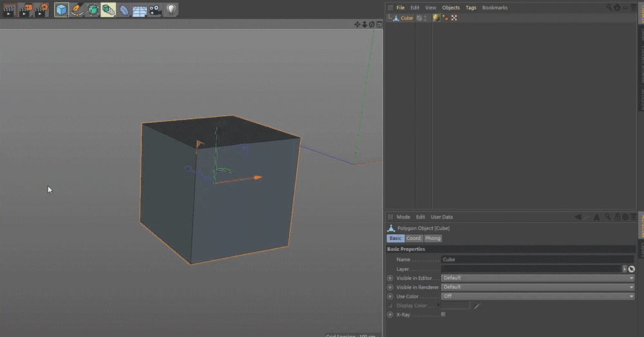Open the Edit menu in Object Manager

[x=415, y=7]
